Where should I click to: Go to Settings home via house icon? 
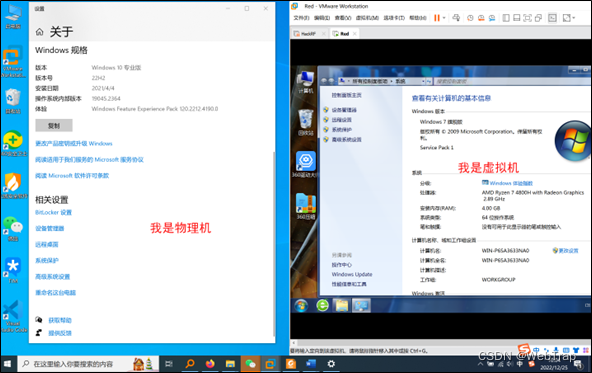(x=40, y=32)
